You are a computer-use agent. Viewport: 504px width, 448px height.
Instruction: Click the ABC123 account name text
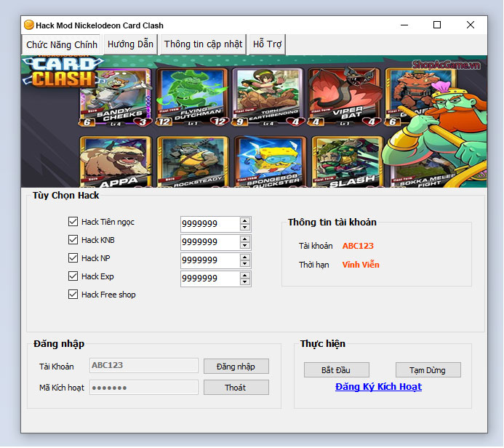tap(358, 246)
